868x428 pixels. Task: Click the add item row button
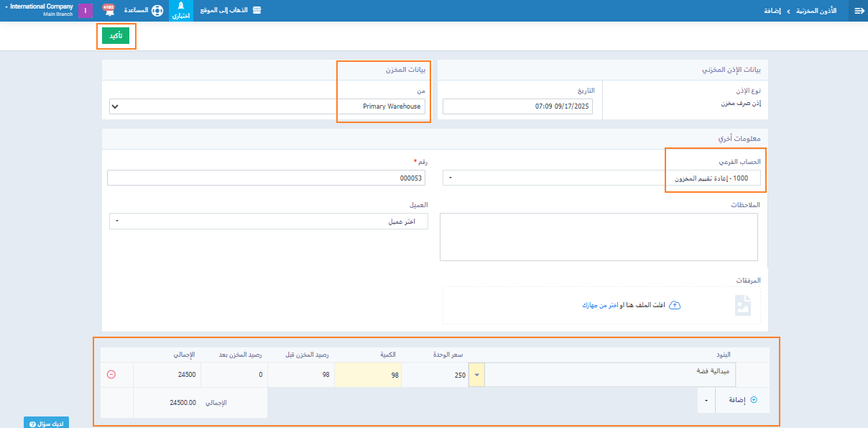point(743,400)
